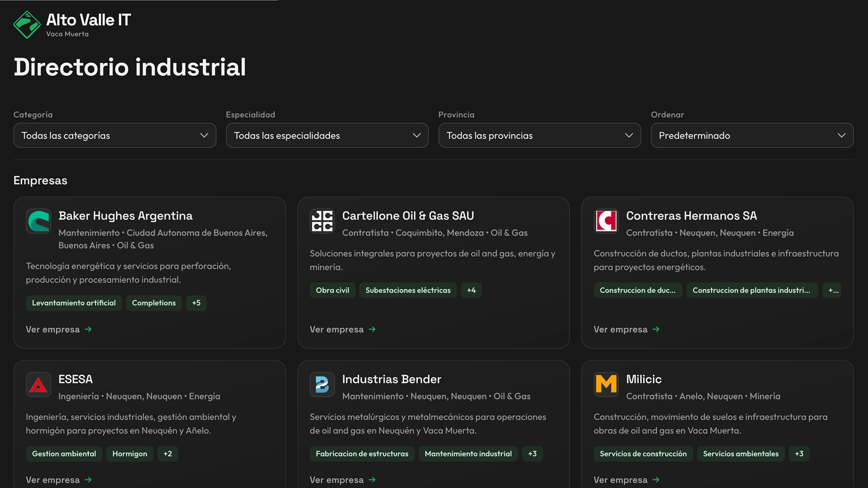This screenshot has width=868, height=488.
Task: Click the Milicic orange M logo
Action: tap(606, 385)
